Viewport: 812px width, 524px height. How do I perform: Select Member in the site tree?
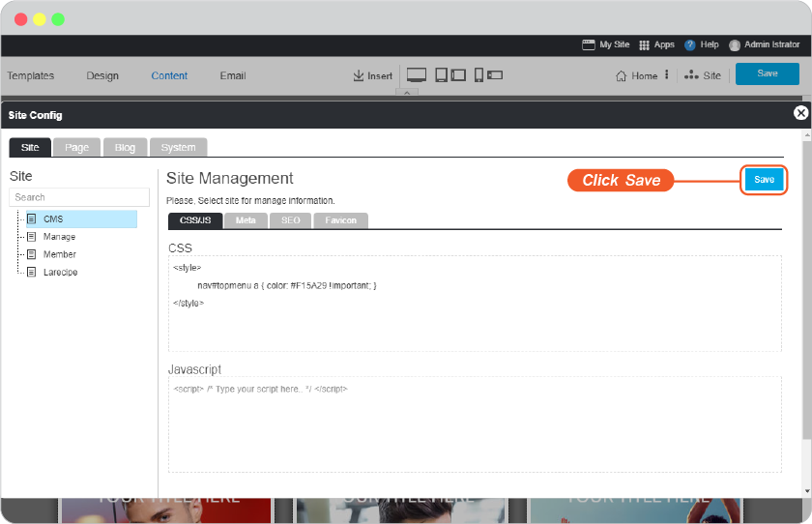click(x=60, y=254)
